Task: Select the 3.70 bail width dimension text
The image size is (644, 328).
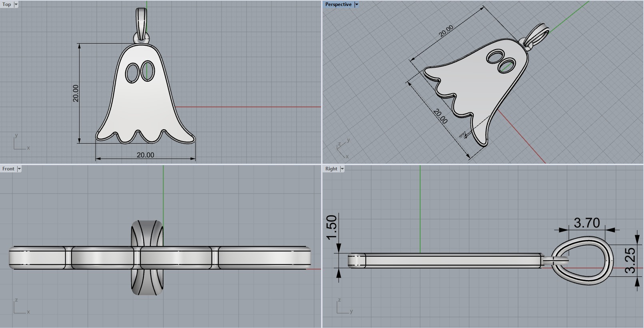Action: coord(587,223)
